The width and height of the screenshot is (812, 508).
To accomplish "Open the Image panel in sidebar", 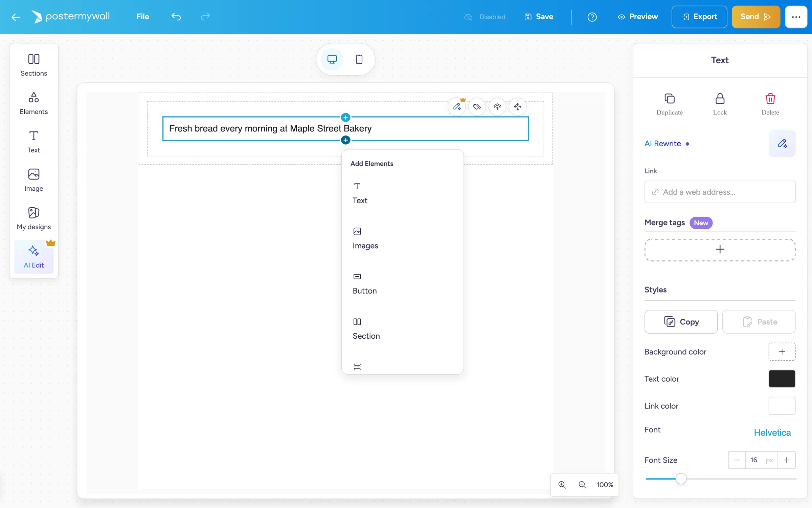I will coord(33,180).
